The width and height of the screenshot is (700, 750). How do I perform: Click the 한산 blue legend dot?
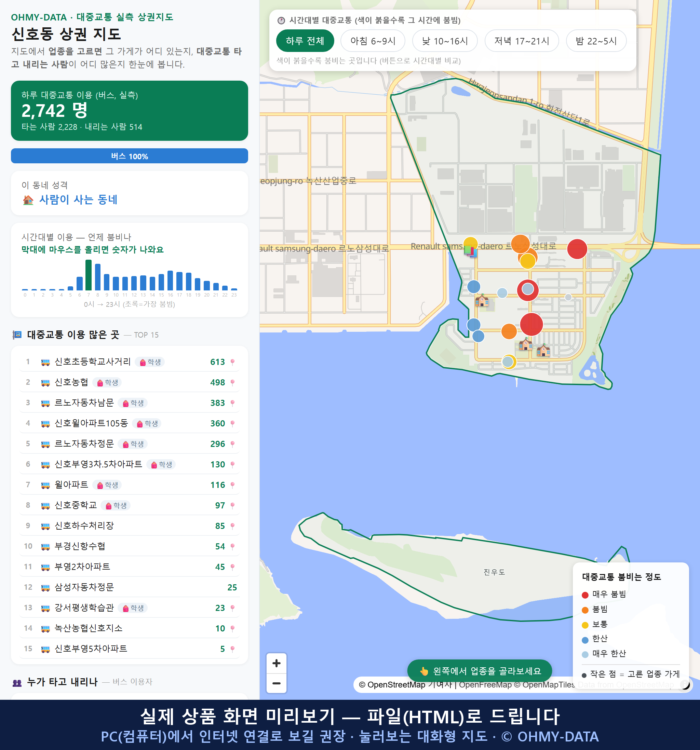pos(585,640)
